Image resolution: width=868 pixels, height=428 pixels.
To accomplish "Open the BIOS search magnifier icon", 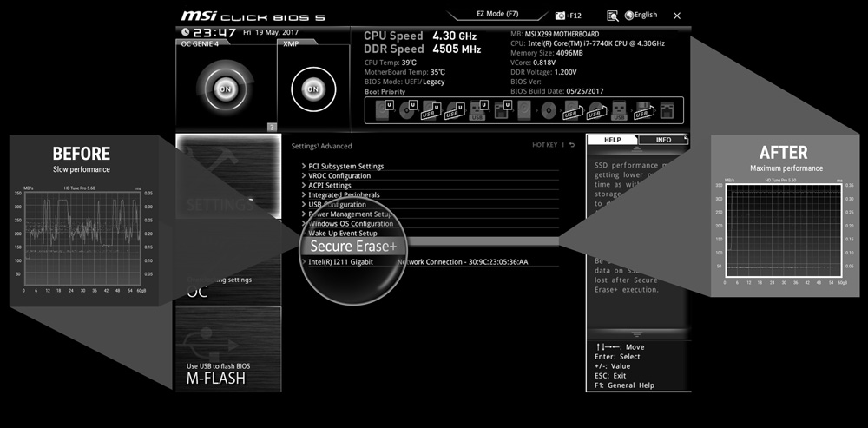I will pyautogui.click(x=613, y=16).
